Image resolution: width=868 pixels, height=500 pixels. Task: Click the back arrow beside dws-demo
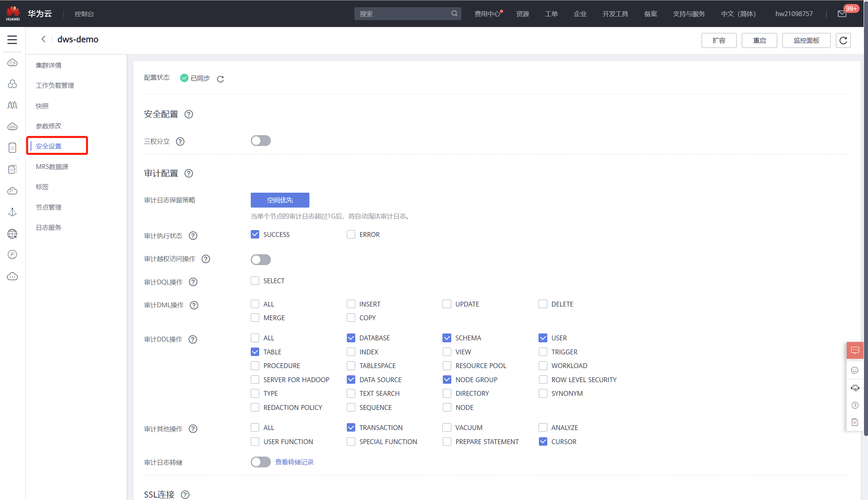(43, 39)
